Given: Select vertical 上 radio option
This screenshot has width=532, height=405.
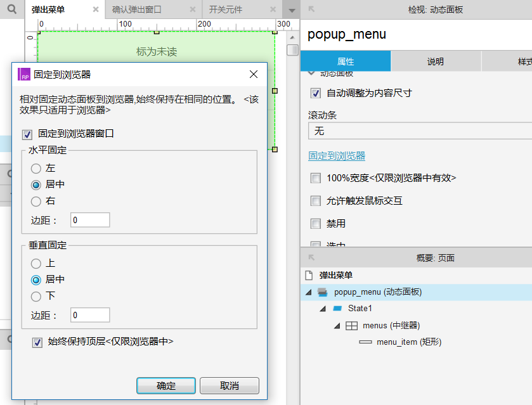Looking at the screenshot, I should point(36,263).
